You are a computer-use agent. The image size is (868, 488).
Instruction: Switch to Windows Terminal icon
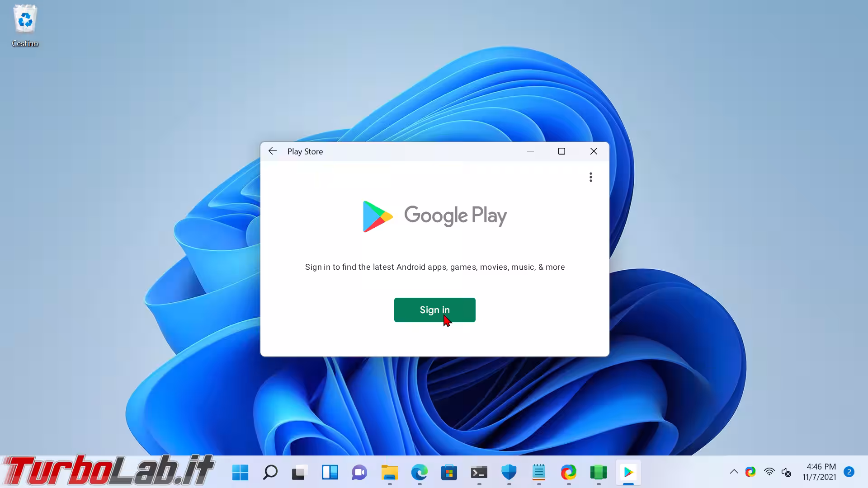[479, 473]
